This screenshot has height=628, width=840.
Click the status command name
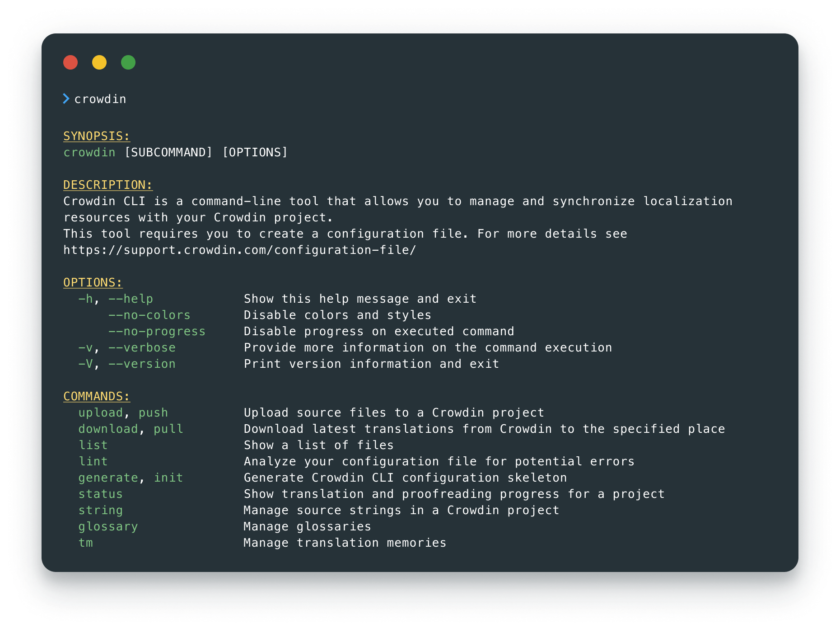coord(100,494)
